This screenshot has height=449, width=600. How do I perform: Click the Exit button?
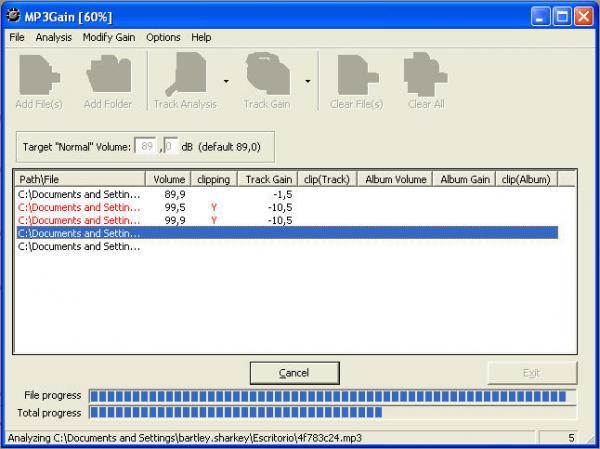pyautogui.click(x=532, y=373)
